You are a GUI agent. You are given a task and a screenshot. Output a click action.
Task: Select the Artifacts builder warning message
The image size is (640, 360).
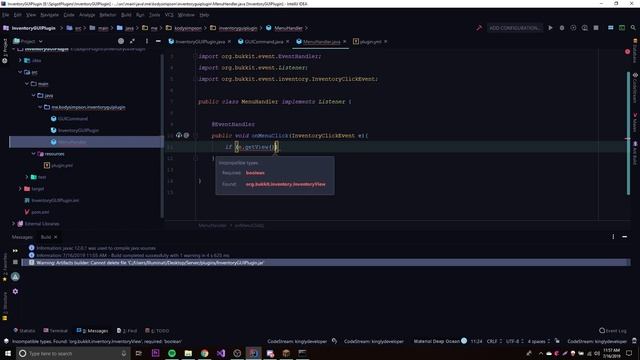pyautogui.click(x=326, y=263)
